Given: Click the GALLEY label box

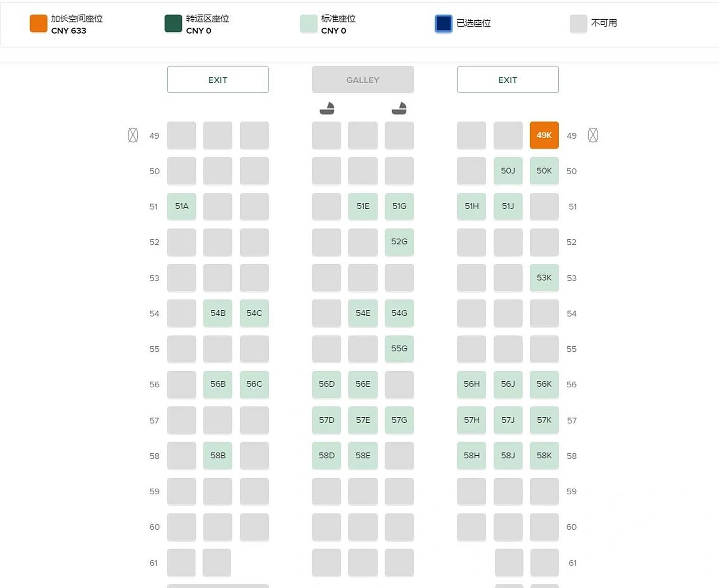Looking at the screenshot, I should tap(362, 79).
